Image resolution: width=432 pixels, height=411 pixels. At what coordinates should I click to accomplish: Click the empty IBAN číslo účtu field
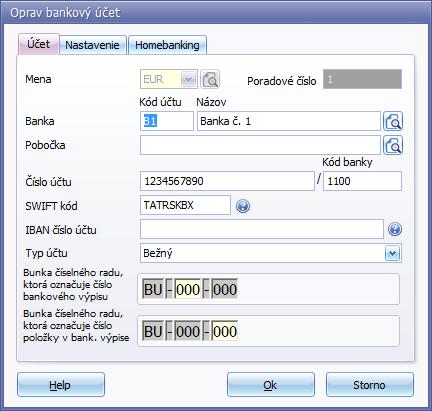point(262,229)
